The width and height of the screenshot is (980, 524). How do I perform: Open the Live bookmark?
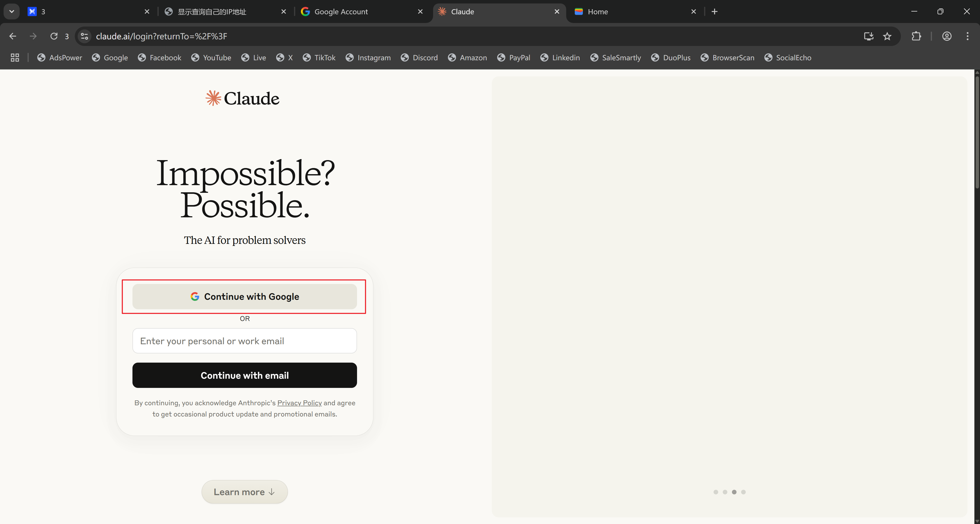(x=253, y=57)
